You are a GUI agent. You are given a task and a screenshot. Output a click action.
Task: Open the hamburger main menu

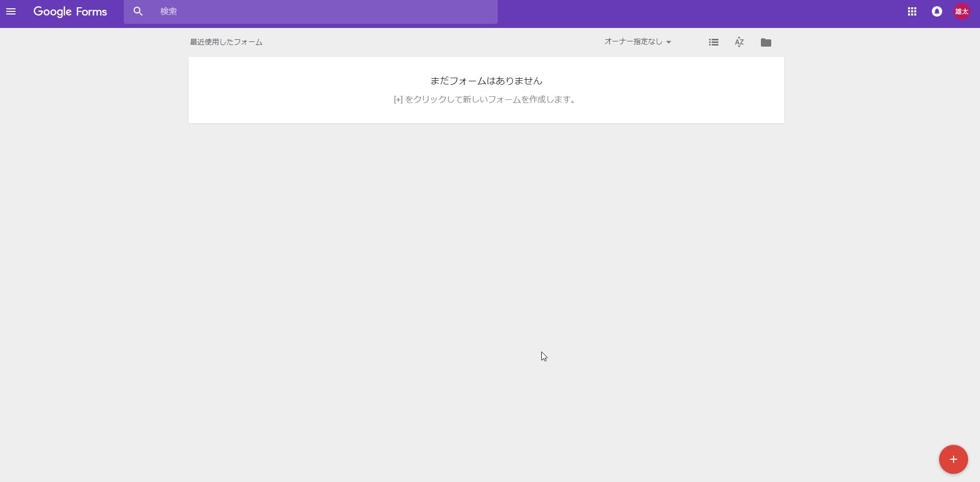click(11, 11)
